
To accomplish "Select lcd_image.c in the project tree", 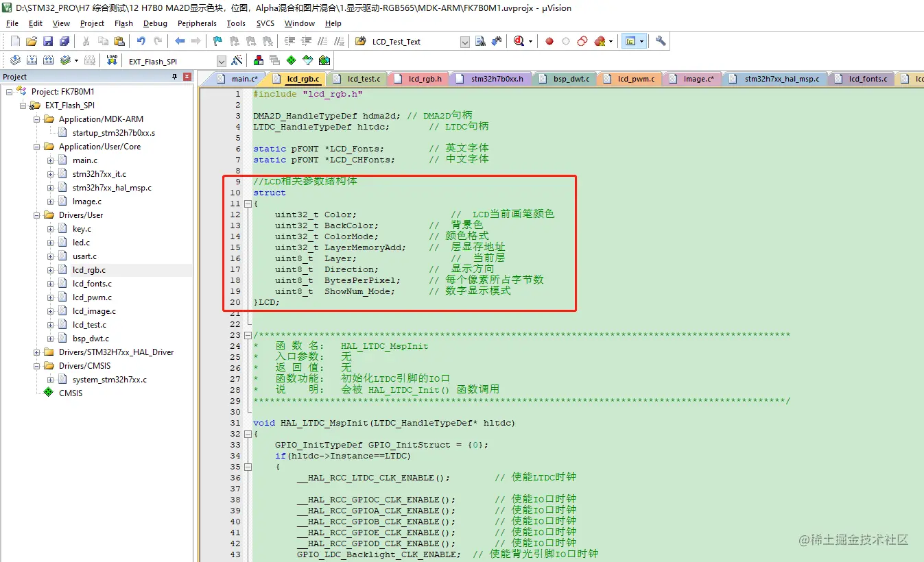I will tap(94, 311).
